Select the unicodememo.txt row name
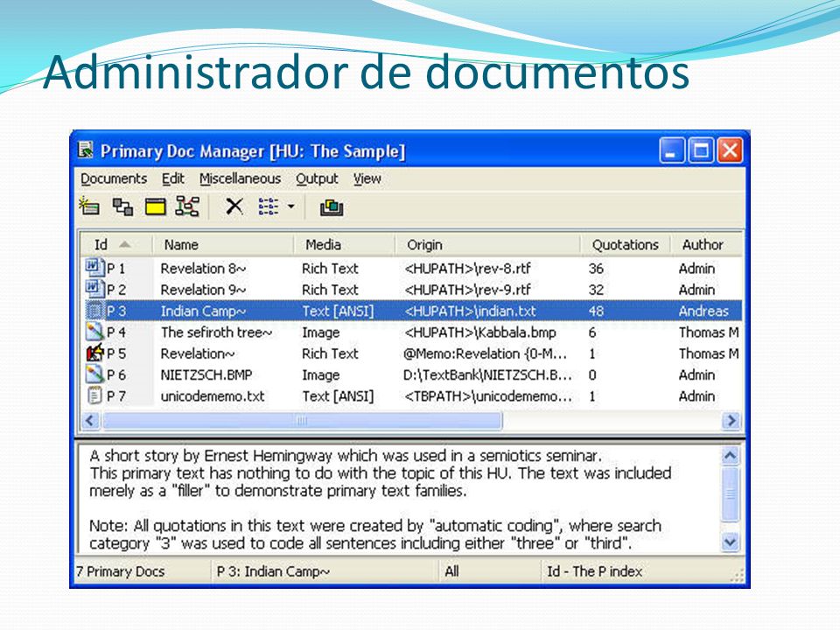 [x=212, y=396]
